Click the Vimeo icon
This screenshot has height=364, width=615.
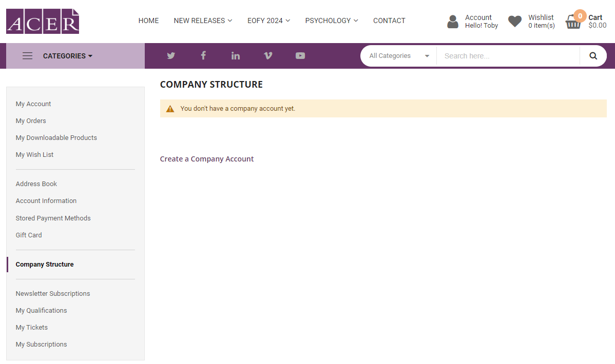(x=268, y=55)
